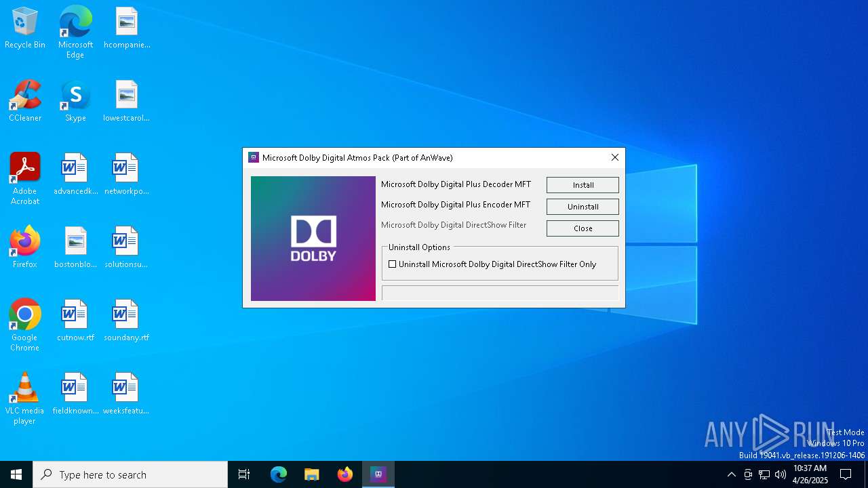Open the notification center icon
868x488 pixels.
click(846, 474)
